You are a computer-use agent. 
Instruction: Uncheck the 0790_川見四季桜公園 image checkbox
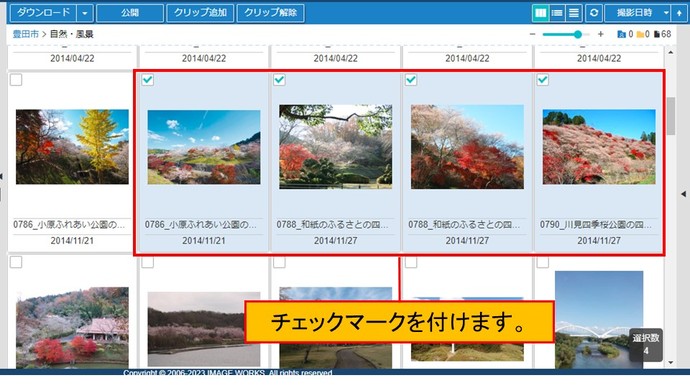click(543, 80)
